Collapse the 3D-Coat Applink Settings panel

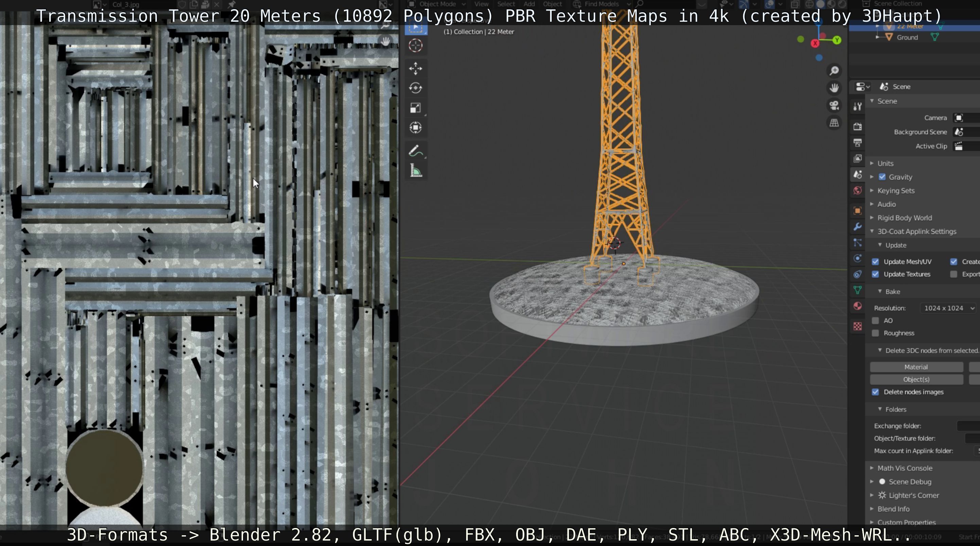(916, 232)
